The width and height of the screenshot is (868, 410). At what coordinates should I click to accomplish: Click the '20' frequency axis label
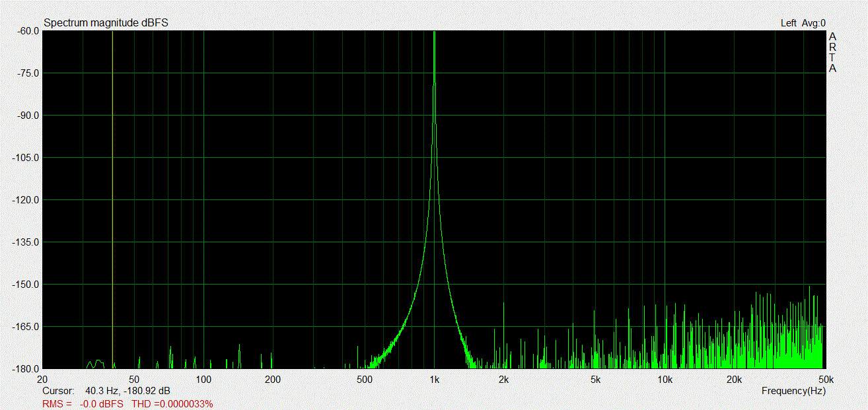point(42,380)
